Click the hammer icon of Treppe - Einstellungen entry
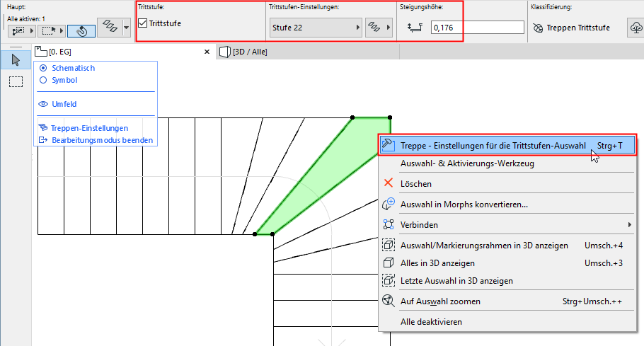The height and width of the screenshot is (346, 644). click(x=388, y=144)
